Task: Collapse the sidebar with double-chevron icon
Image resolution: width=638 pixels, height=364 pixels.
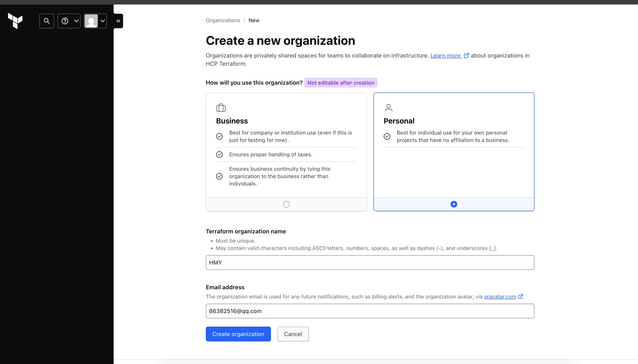Action: point(119,21)
